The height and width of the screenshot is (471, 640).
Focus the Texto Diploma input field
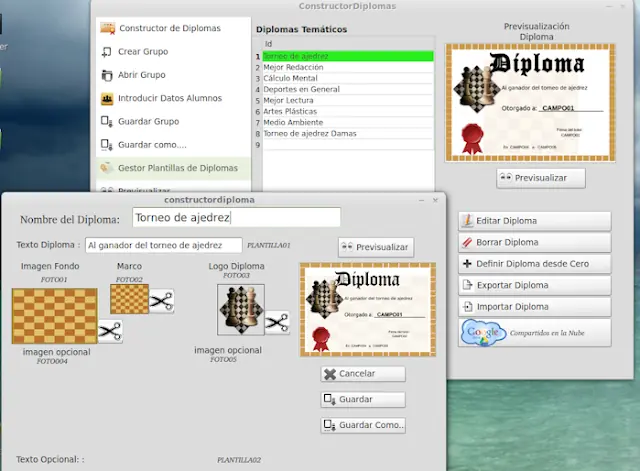[x=163, y=245]
